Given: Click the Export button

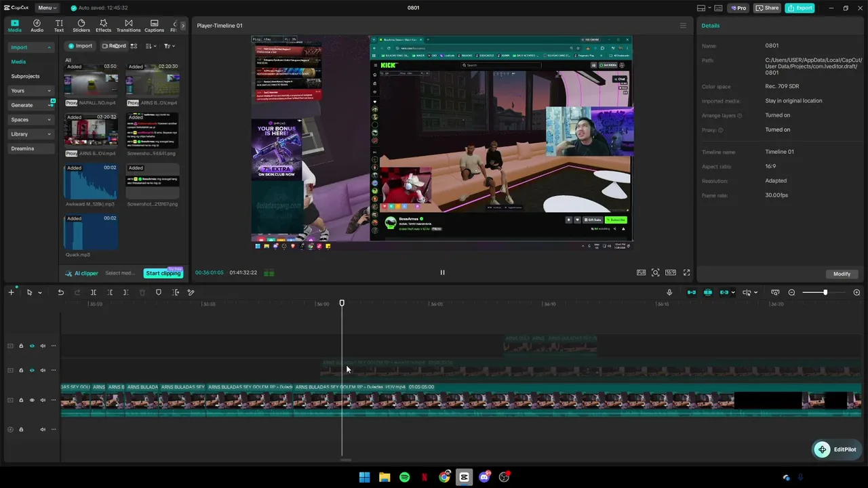Looking at the screenshot, I should [x=800, y=8].
